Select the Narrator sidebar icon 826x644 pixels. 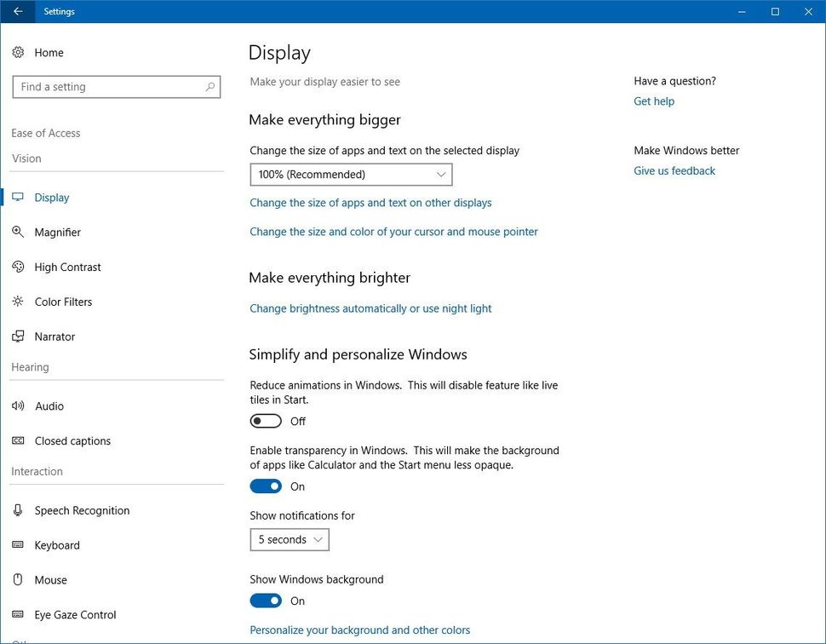click(x=18, y=336)
